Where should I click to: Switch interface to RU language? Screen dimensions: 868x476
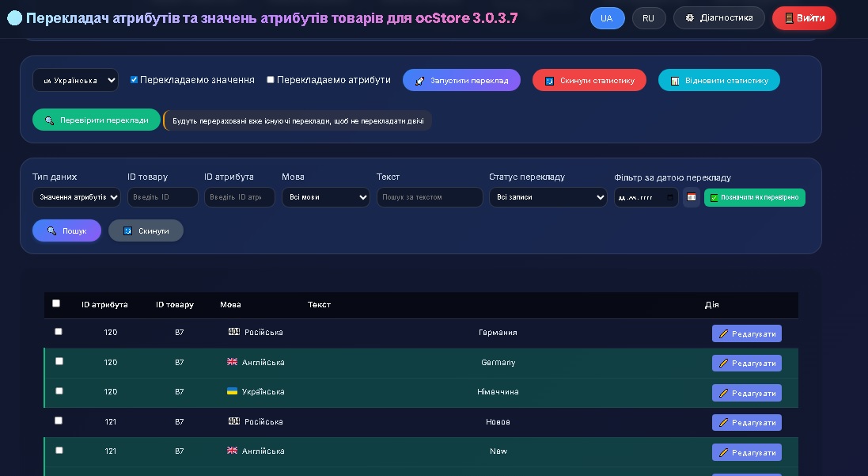pos(649,18)
